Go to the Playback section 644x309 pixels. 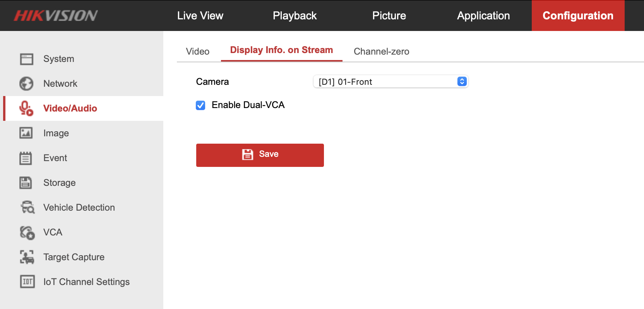[x=295, y=15]
